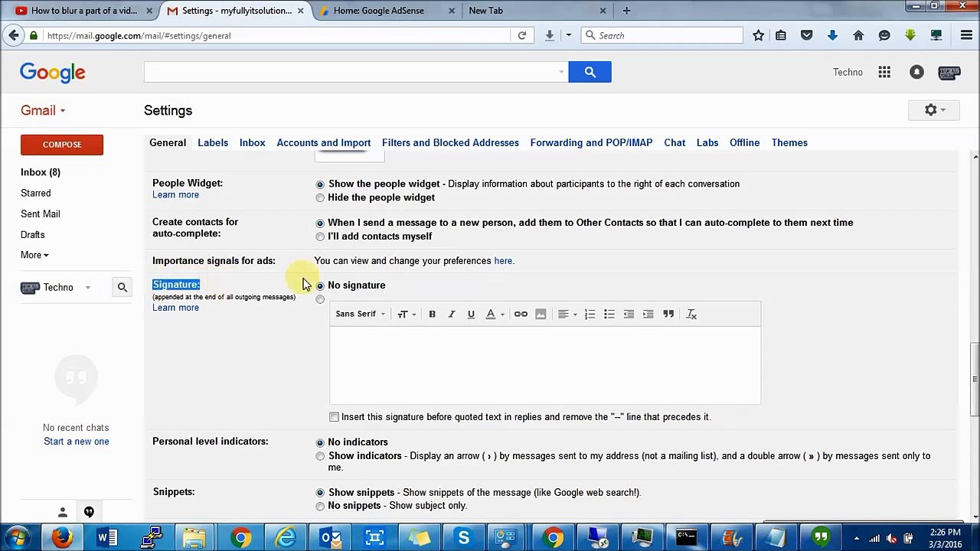Go to the Firefox home page
The image size is (980, 551).
tap(858, 35)
